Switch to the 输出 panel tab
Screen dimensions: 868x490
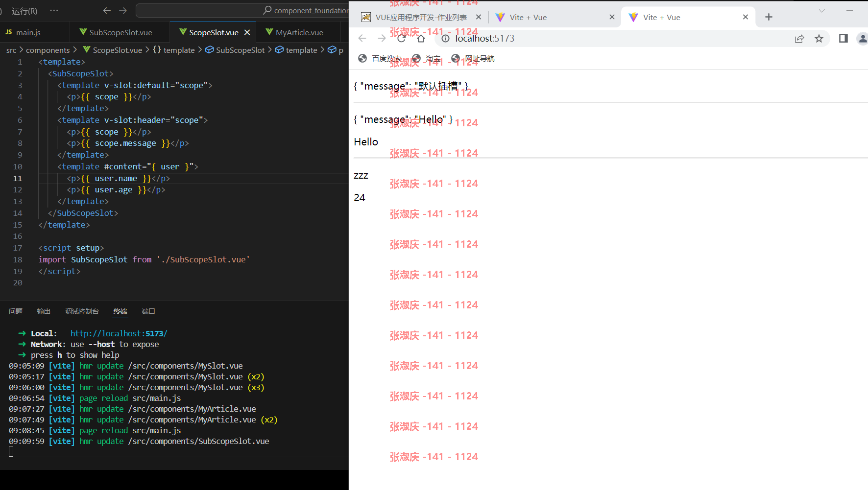click(x=44, y=311)
